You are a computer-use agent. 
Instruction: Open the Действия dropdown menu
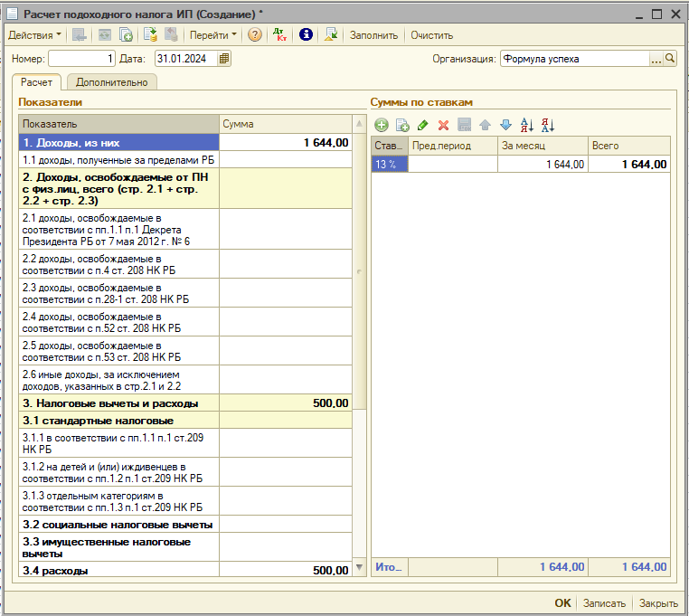click(x=34, y=35)
